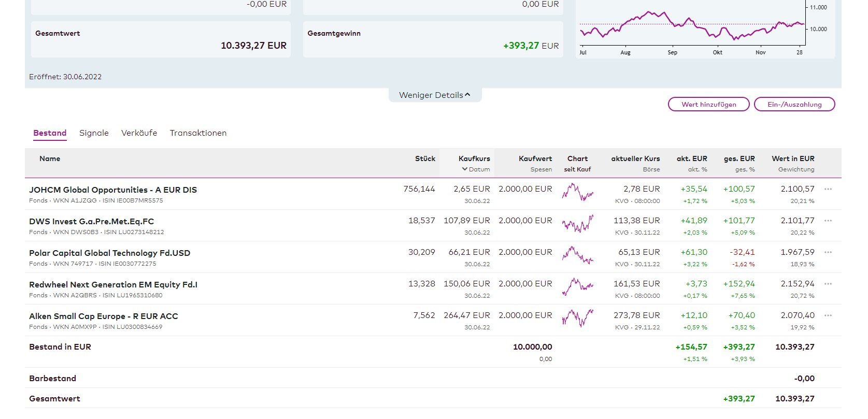Open options menu for JOHCM Global Opportunities row
This screenshot has height=419, width=868.
(828, 189)
